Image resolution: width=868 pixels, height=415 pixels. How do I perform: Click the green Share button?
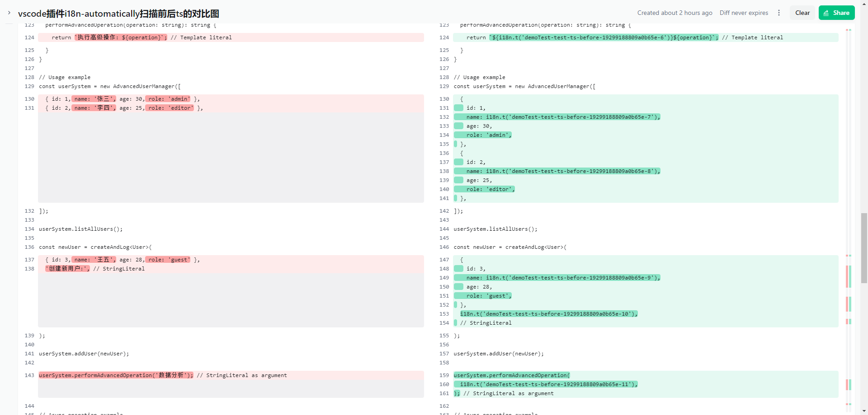836,13
